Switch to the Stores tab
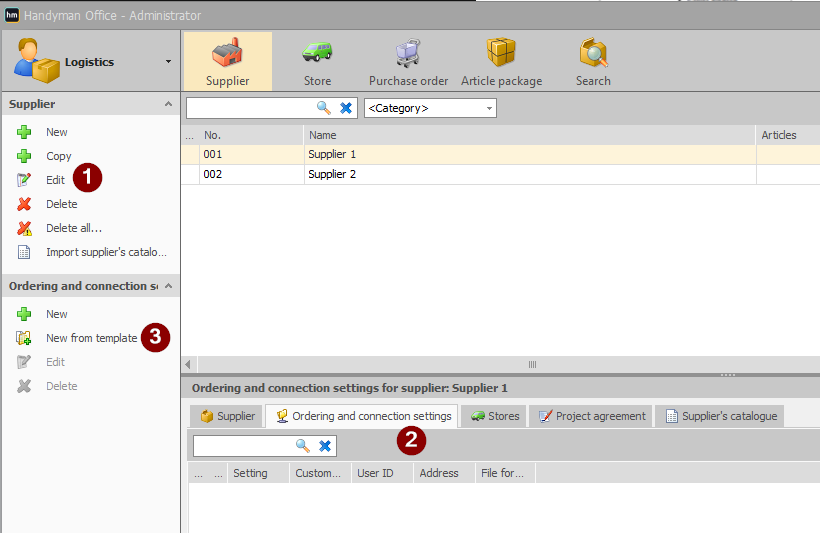820x533 pixels. (x=494, y=416)
